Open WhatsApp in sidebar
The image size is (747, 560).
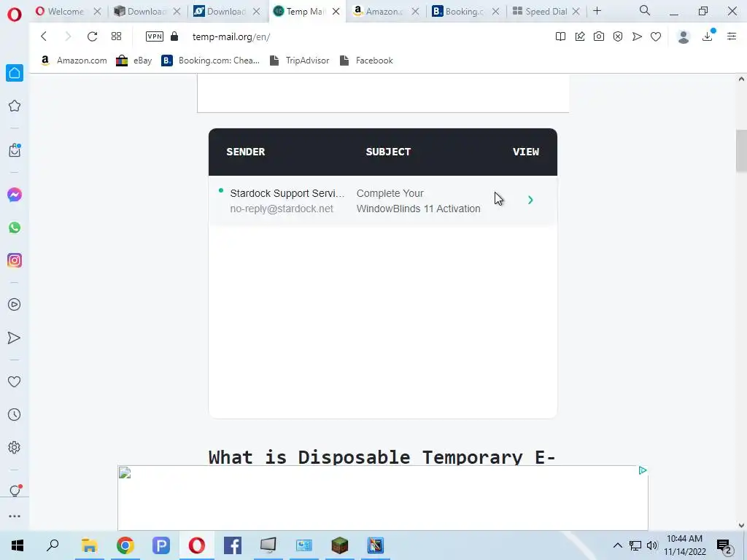point(15,227)
